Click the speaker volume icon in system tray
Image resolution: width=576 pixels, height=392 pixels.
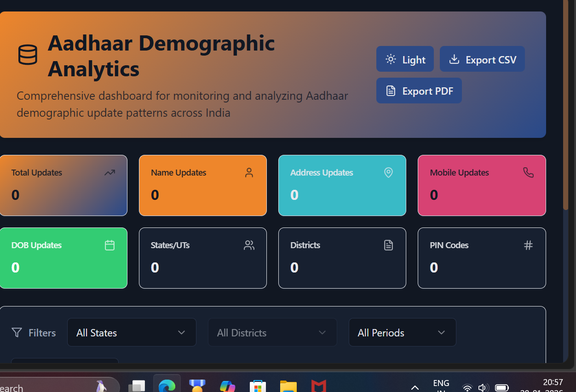point(483,387)
